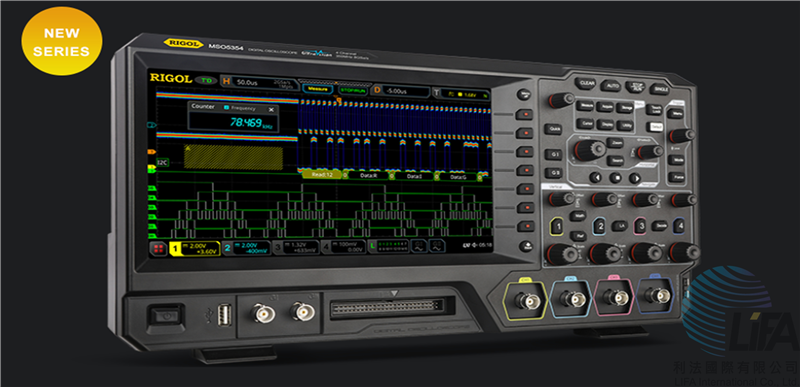
Task: Close the Counter window with X
Action: pos(271,109)
